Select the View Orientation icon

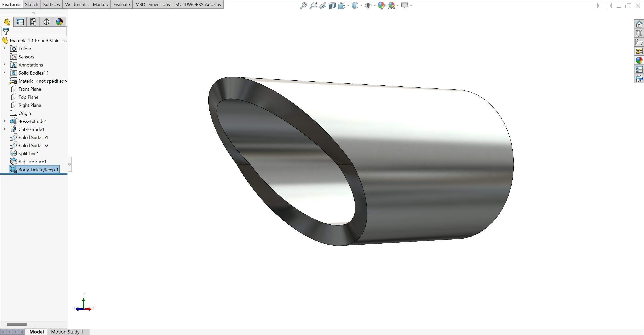click(x=355, y=5)
